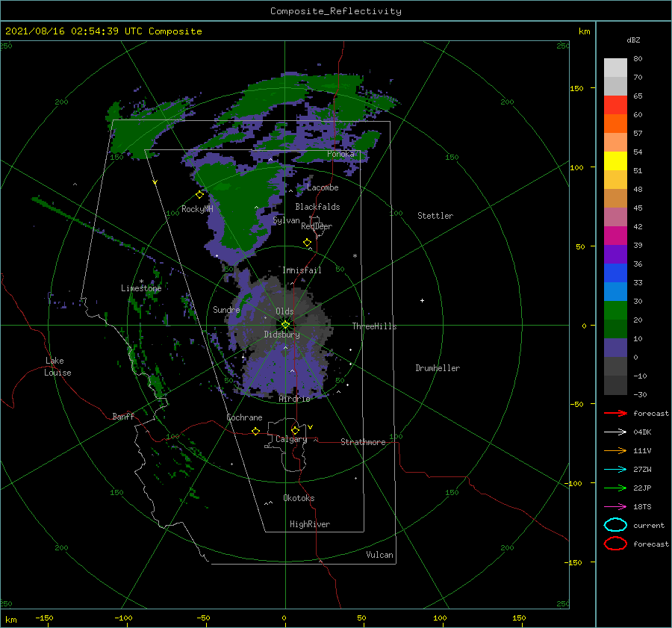Click the RockyMH label

[197, 209]
